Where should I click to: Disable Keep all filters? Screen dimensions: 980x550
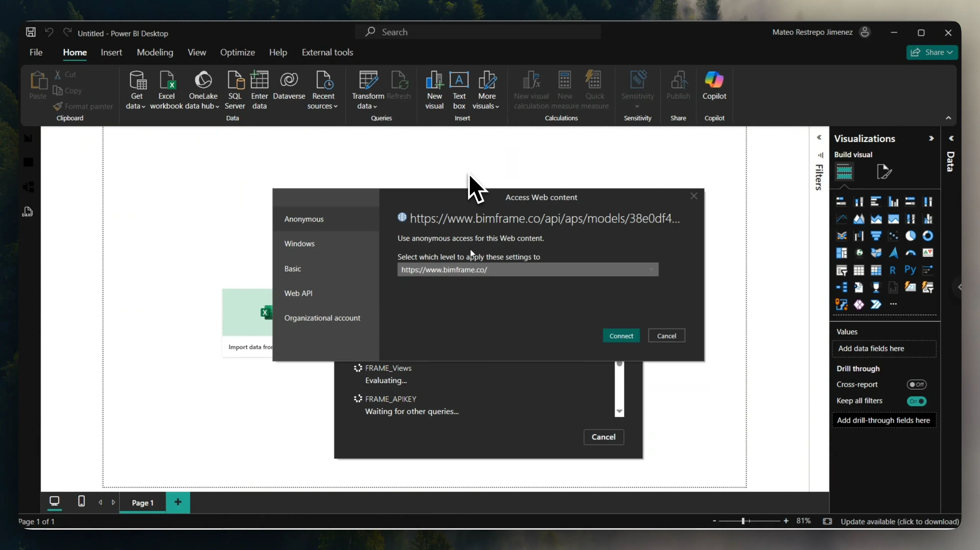917,401
